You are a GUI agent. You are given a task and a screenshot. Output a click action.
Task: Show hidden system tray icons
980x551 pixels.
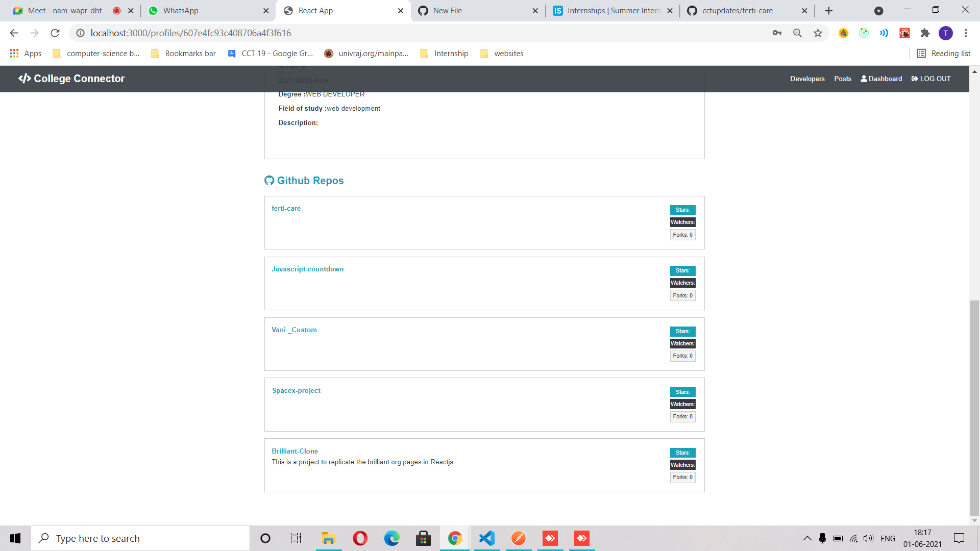pyautogui.click(x=807, y=538)
